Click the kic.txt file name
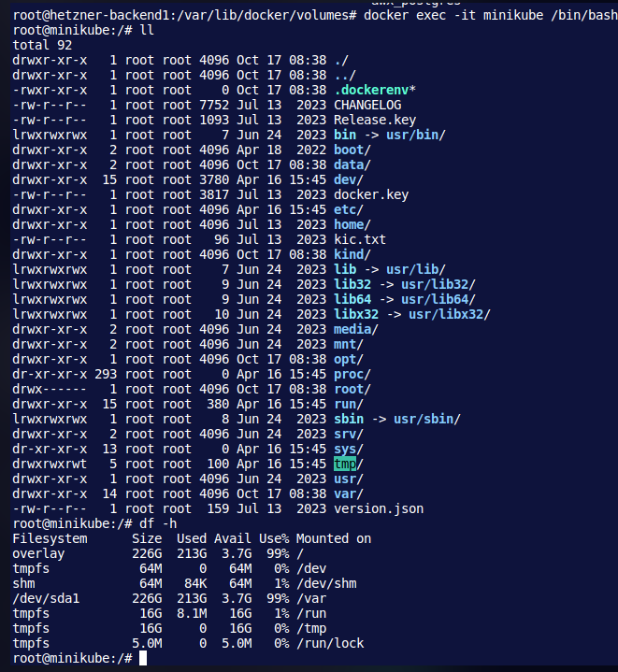The height and width of the screenshot is (672, 618). pyautogui.click(x=360, y=239)
